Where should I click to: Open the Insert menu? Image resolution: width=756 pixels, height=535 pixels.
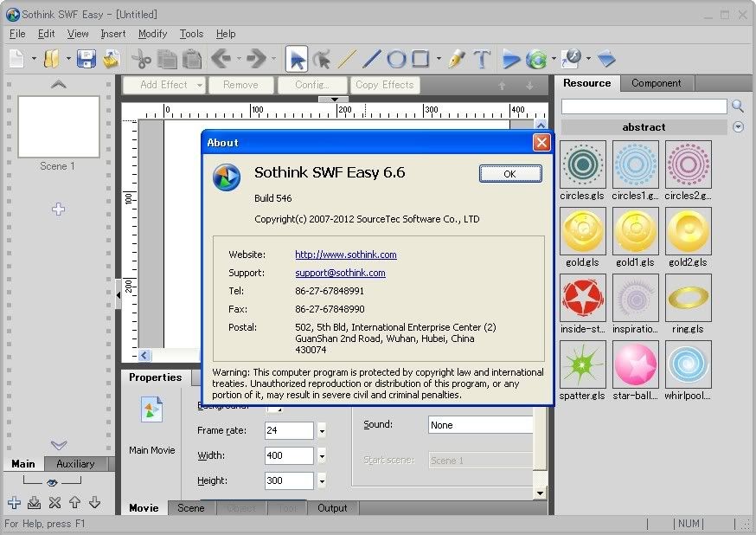click(x=112, y=34)
